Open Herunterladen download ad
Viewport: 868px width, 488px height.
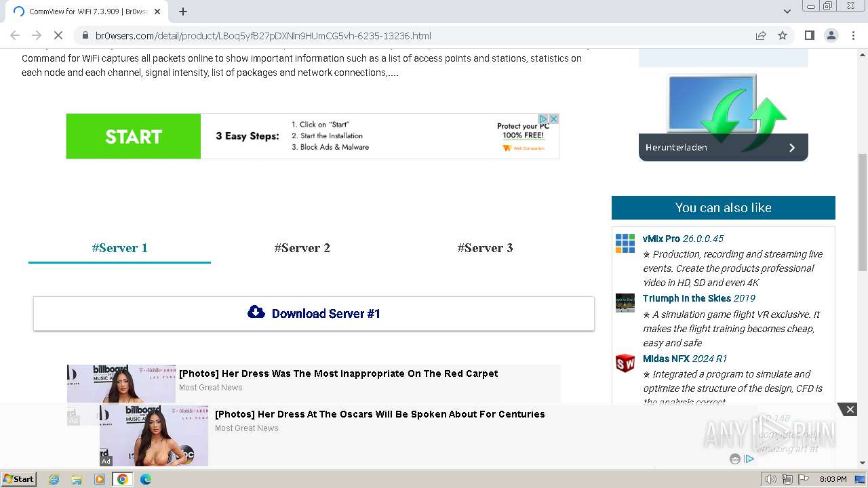724,117
